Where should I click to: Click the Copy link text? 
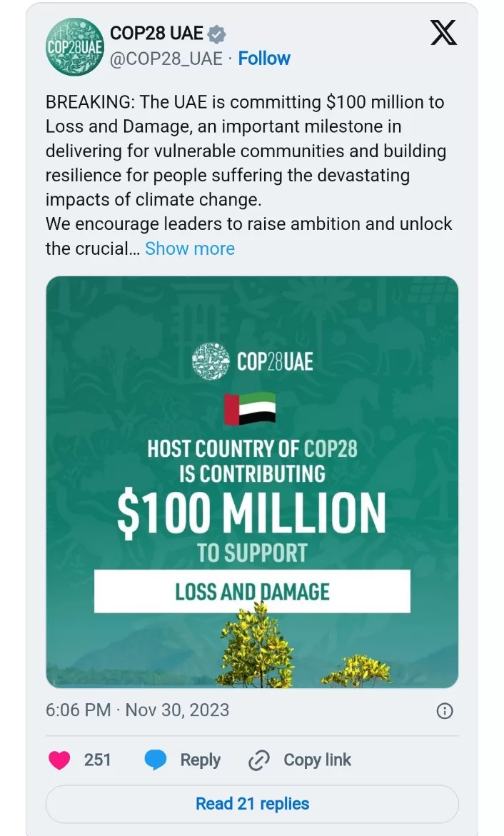click(317, 760)
